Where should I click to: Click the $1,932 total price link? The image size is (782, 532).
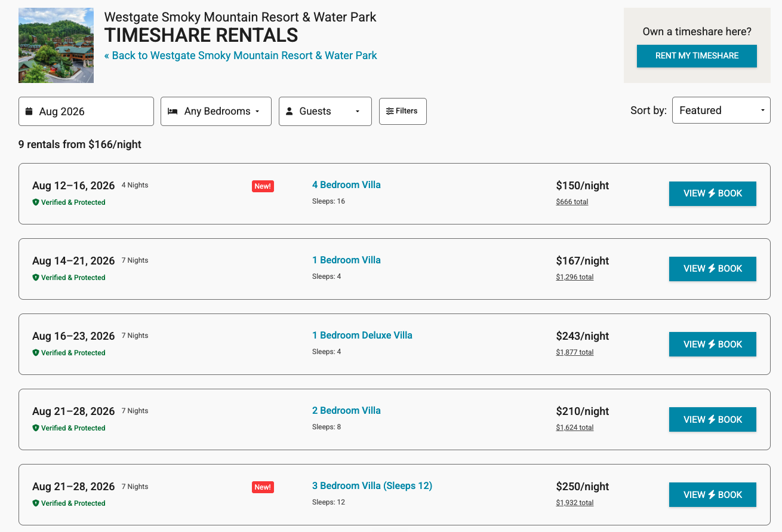[575, 503]
